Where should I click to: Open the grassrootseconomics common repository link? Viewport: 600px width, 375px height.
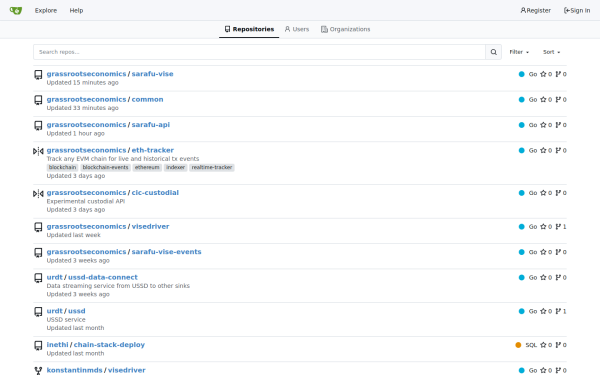147,99
